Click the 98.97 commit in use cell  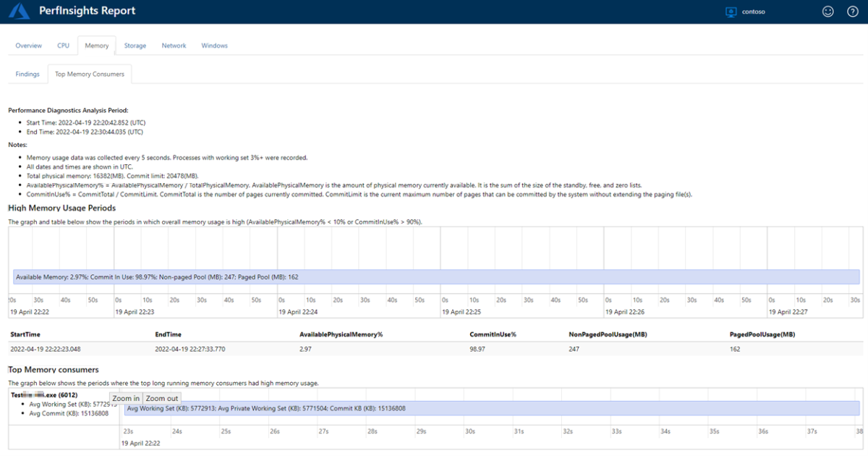coord(477,348)
